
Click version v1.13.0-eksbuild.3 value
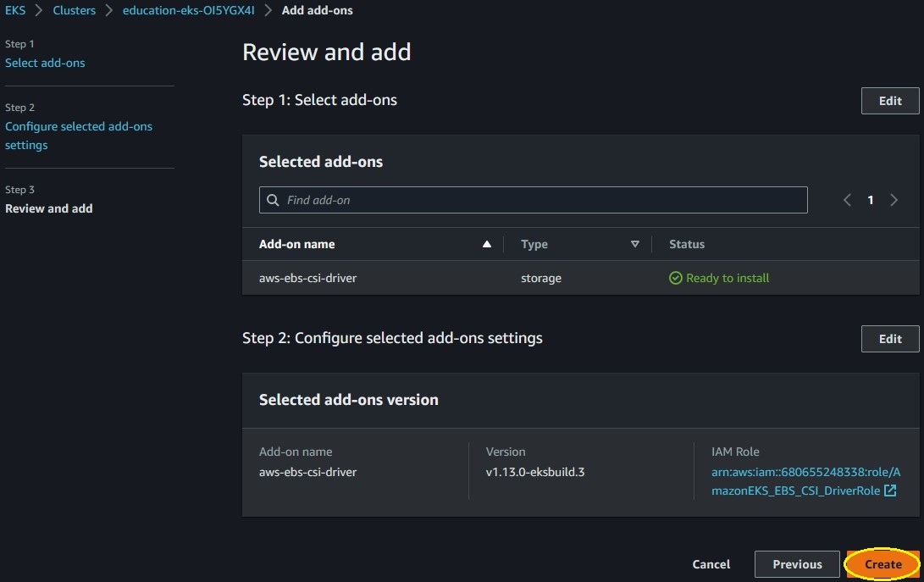(535, 472)
